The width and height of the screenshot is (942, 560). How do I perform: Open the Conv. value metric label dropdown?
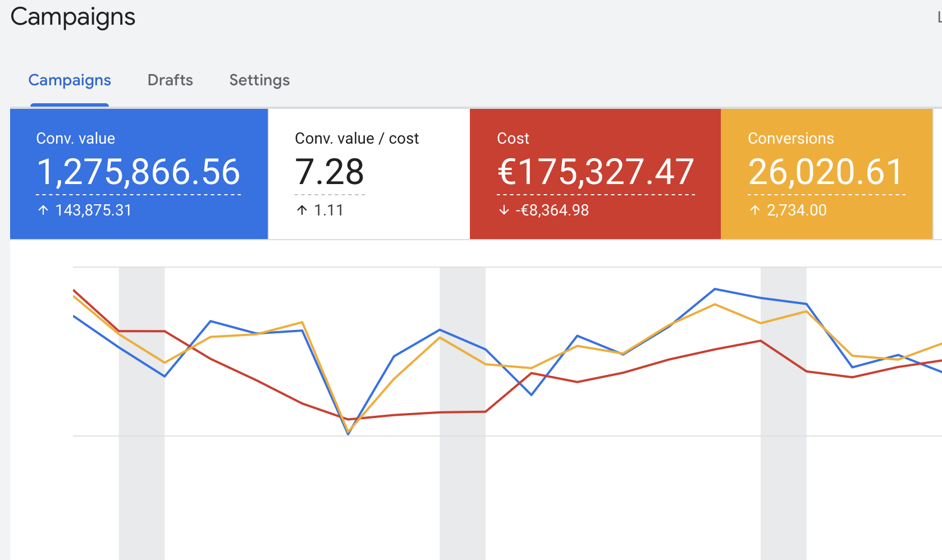(76, 139)
